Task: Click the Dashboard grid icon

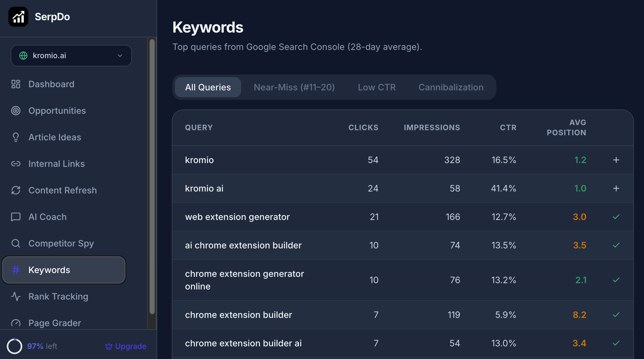Action: pos(16,84)
